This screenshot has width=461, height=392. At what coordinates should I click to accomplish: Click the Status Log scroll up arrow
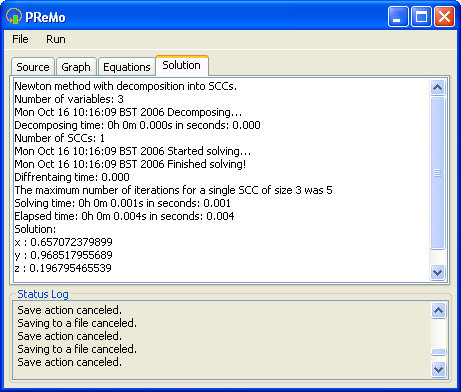click(x=438, y=311)
